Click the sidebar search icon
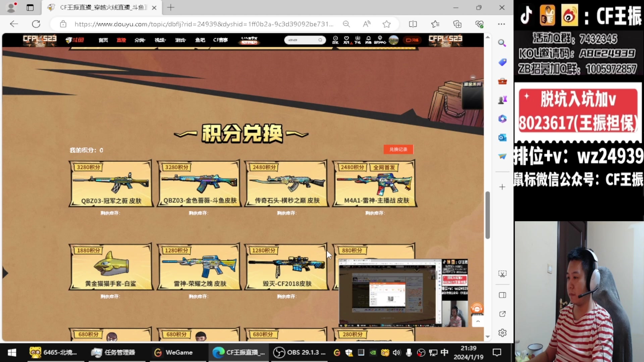The width and height of the screenshot is (644, 362). click(502, 43)
